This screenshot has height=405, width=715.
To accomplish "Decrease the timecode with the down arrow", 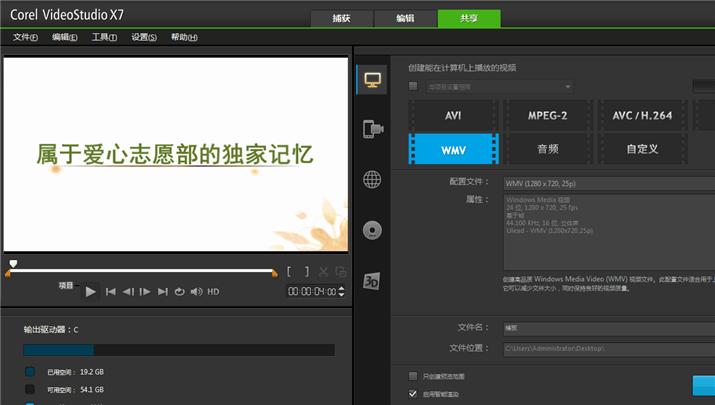I will pos(341,294).
